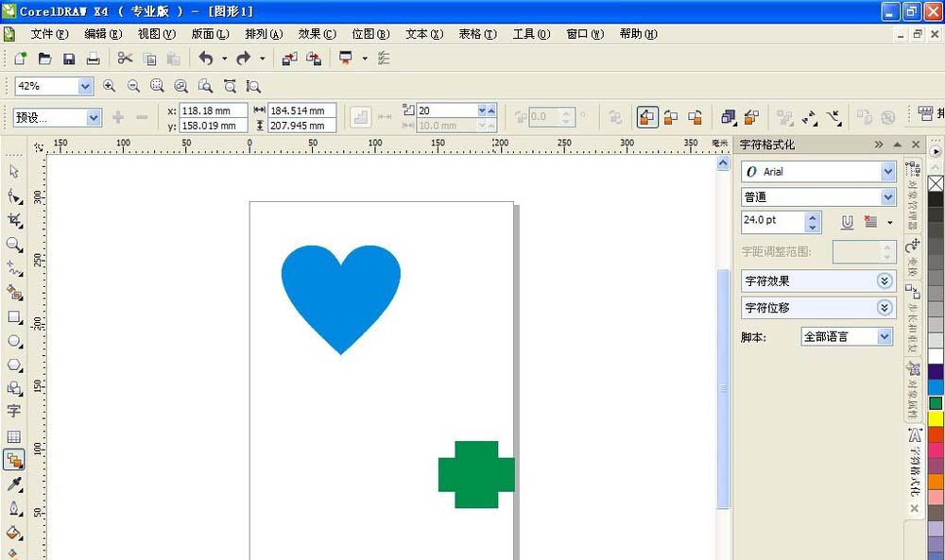Viewport: 945px width, 560px height.
Task: Open the blend steps 20 dropdown
Action: coord(482,110)
